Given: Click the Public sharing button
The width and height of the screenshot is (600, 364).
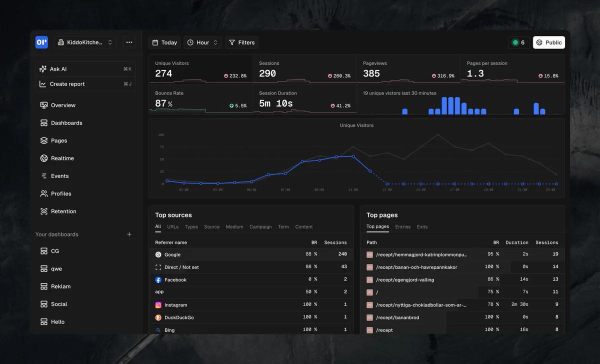Looking at the screenshot, I should click(549, 42).
